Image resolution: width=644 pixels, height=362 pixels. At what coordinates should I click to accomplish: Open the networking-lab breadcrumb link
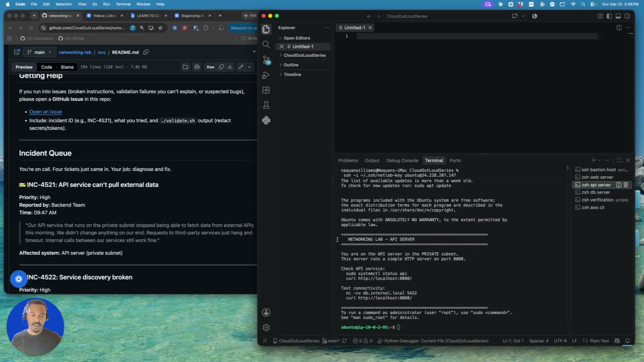pos(75,52)
